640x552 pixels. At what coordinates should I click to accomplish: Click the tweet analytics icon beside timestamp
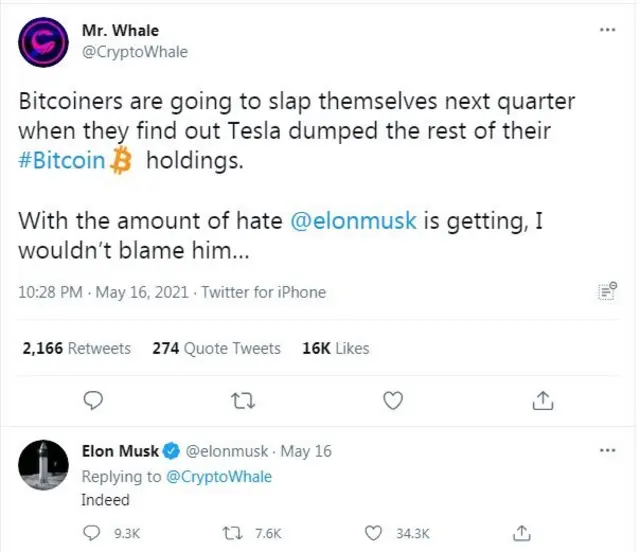pos(606,291)
